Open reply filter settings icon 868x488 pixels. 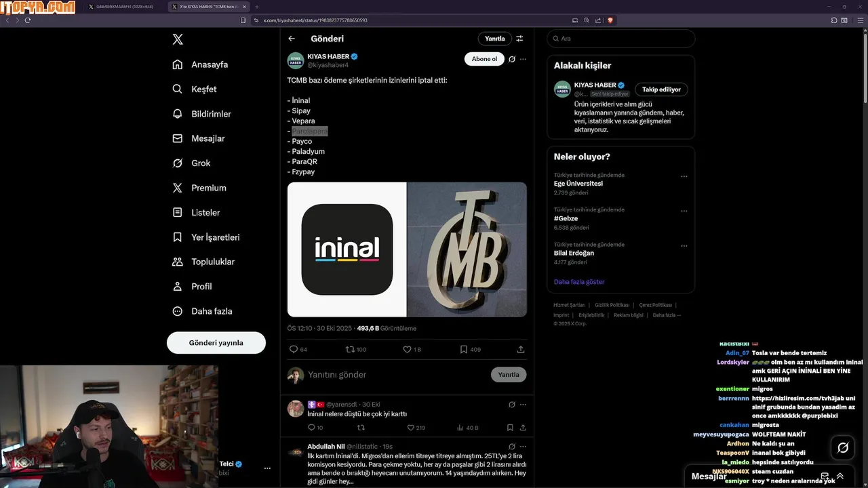tap(519, 39)
